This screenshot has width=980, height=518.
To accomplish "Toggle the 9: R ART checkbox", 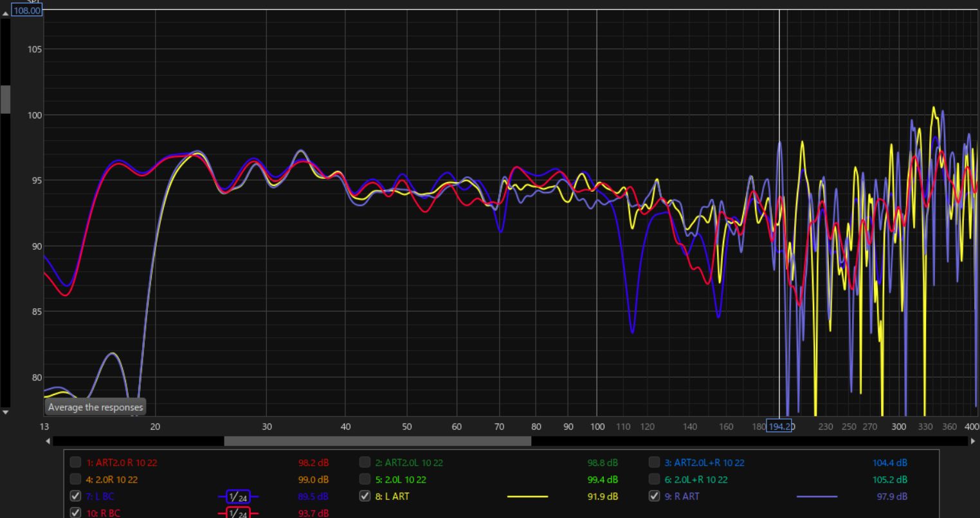I will pos(655,496).
